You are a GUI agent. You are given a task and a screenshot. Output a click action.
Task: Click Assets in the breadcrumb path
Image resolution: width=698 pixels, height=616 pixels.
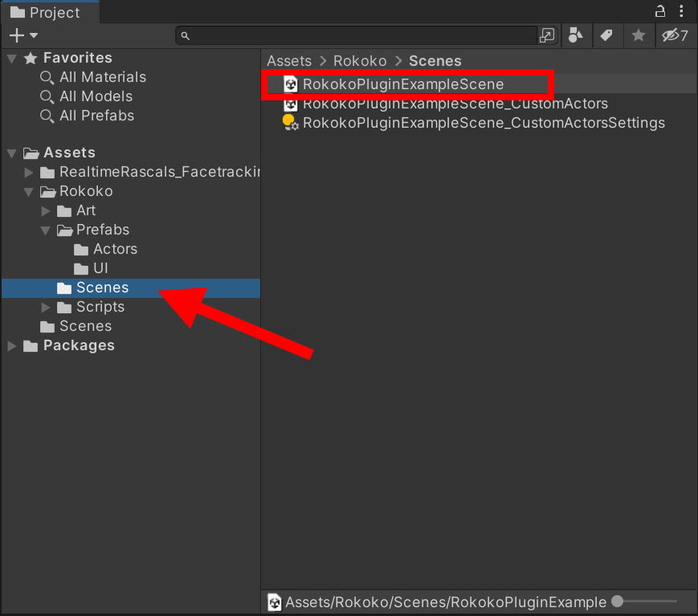pyautogui.click(x=289, y=61)
